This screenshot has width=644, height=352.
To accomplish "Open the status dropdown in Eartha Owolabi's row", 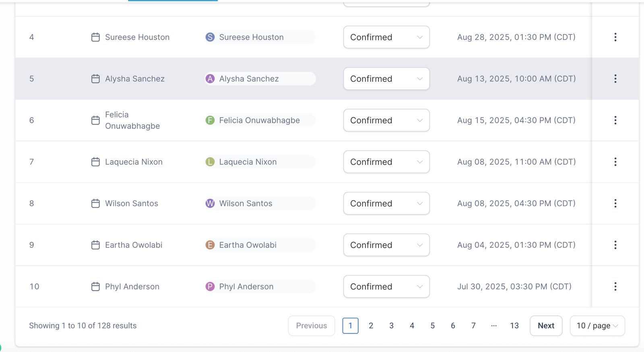I will (x=386, y=245).
